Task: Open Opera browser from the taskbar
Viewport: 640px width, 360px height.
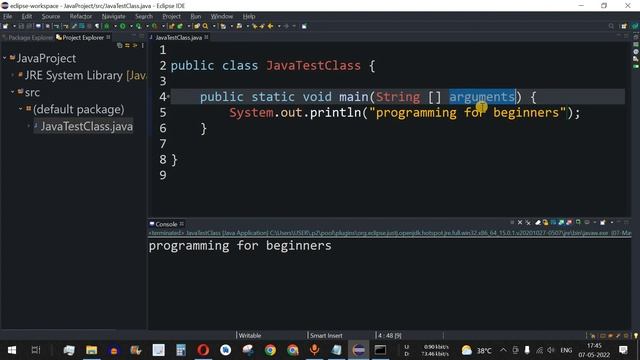Action: tap(203, 350)
